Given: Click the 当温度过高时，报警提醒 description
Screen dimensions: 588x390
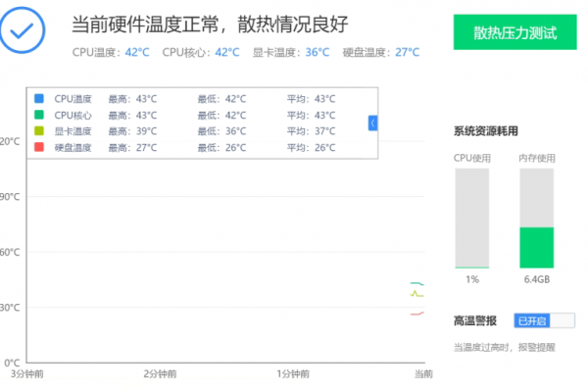Looking at the screenshot, I should 505,348.
